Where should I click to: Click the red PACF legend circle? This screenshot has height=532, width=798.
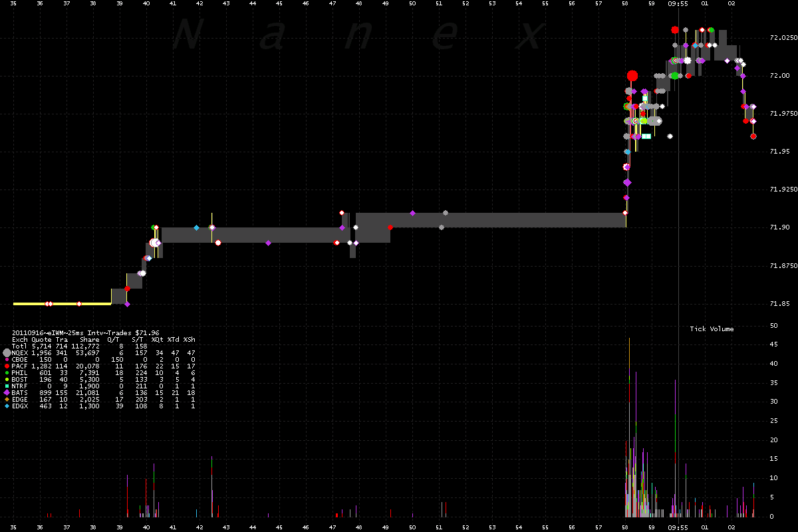click(x=7, y=366)
